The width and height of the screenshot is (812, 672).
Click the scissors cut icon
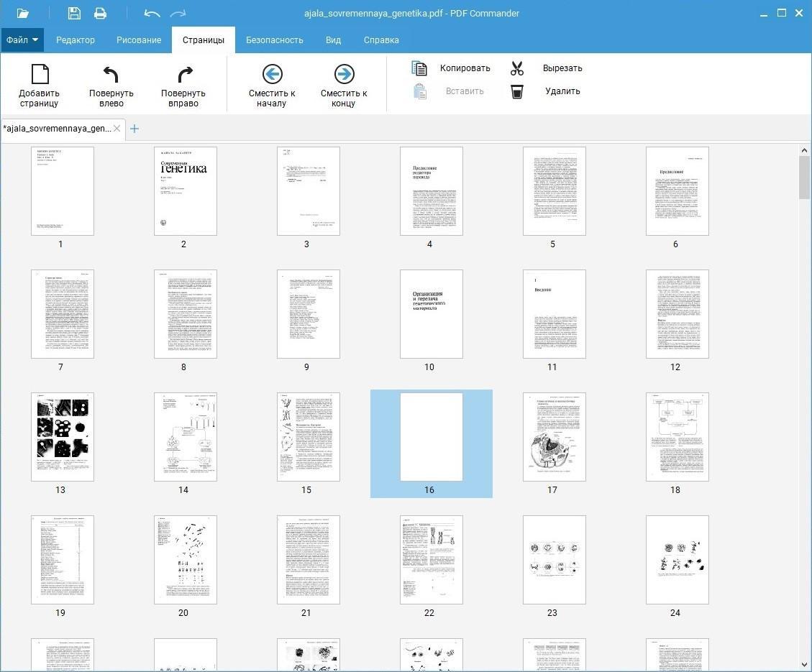click(x=517, y=68)
